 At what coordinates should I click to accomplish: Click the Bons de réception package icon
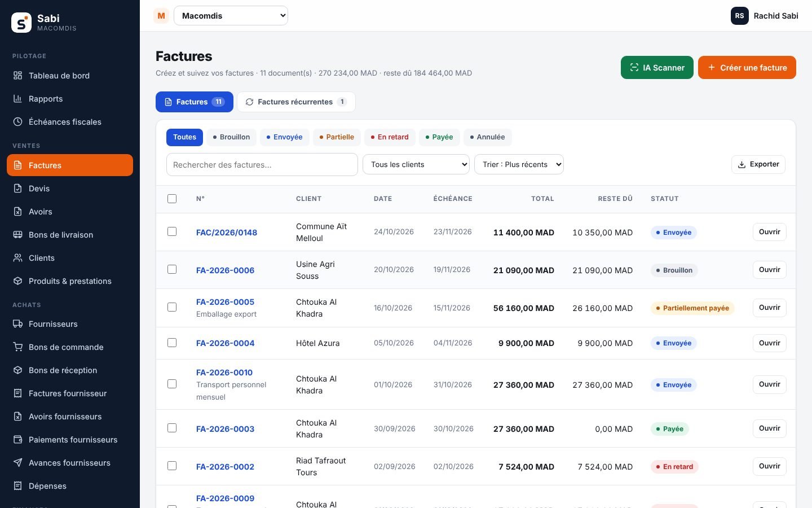17,370
